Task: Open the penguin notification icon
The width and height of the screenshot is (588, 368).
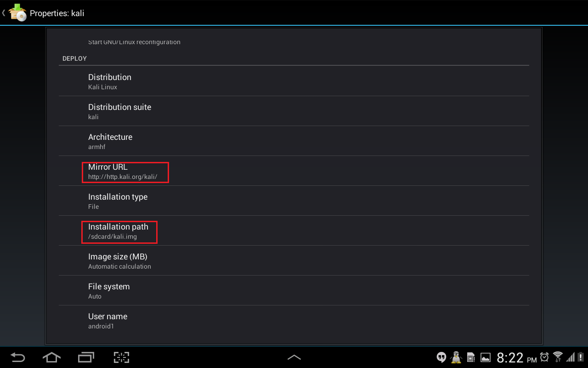Action: pos(456,357)
